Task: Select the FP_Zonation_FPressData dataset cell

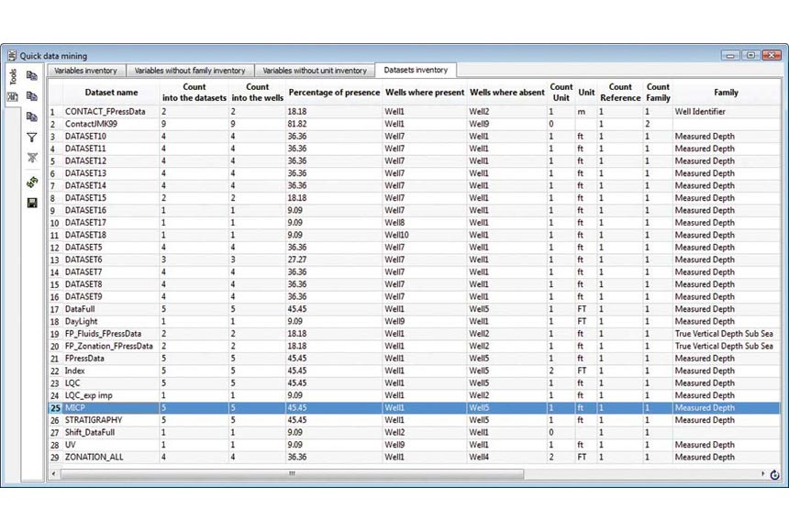Action: (111, 346)
